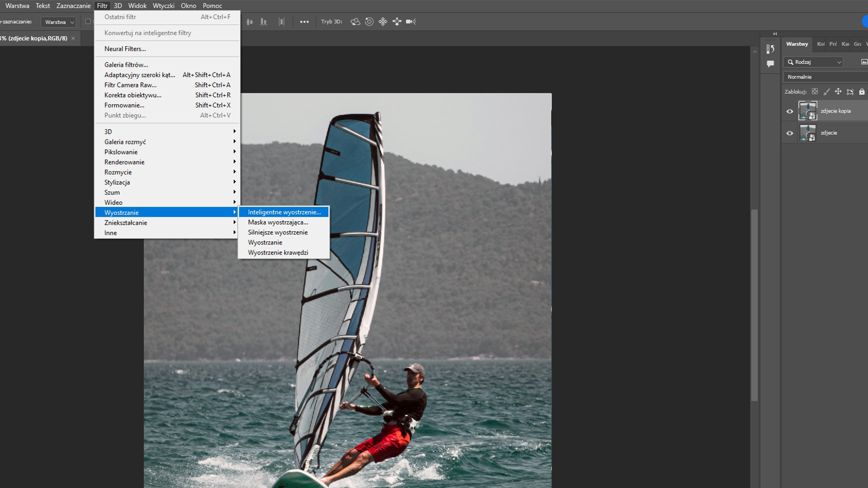Open Formowanie filter

167,105
